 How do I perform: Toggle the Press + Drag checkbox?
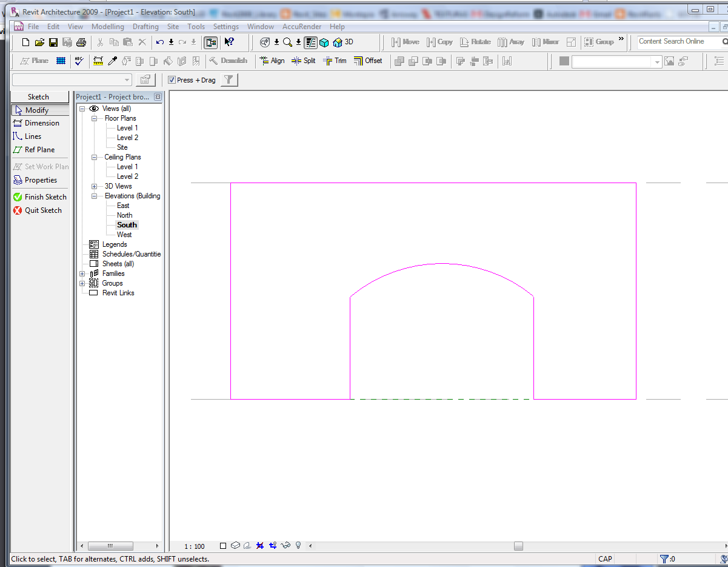click(x=172, y=80)
